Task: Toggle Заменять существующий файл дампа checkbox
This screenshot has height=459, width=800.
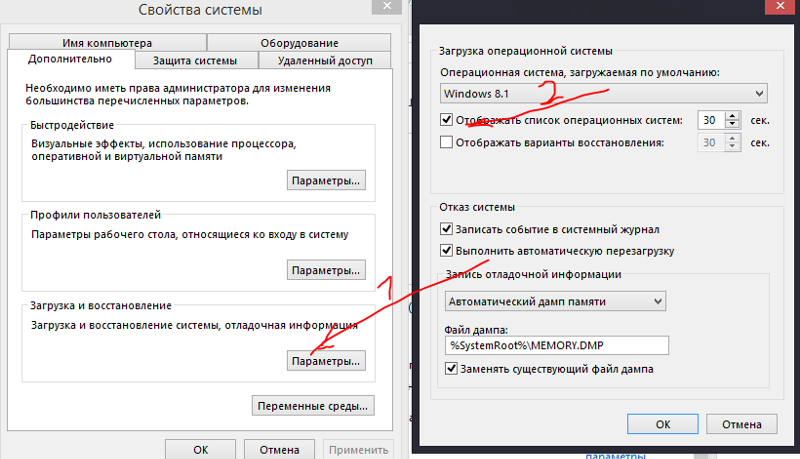Action: 451,368
